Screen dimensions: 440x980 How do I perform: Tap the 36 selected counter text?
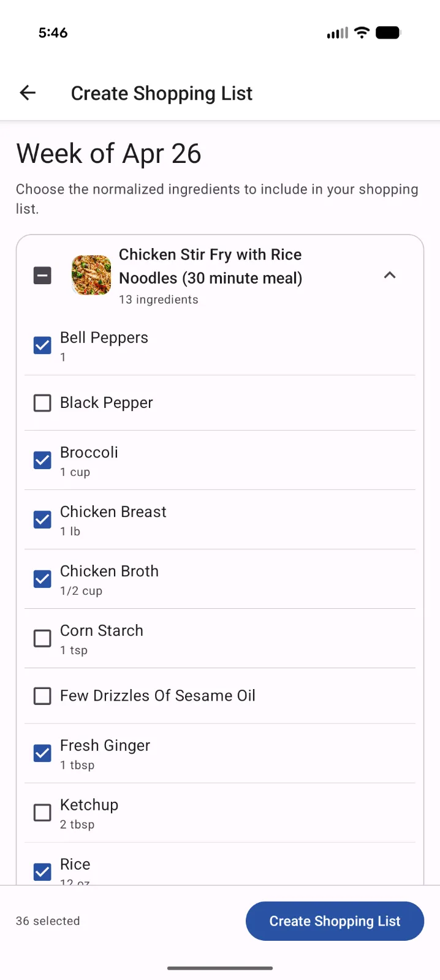(47, 921)
